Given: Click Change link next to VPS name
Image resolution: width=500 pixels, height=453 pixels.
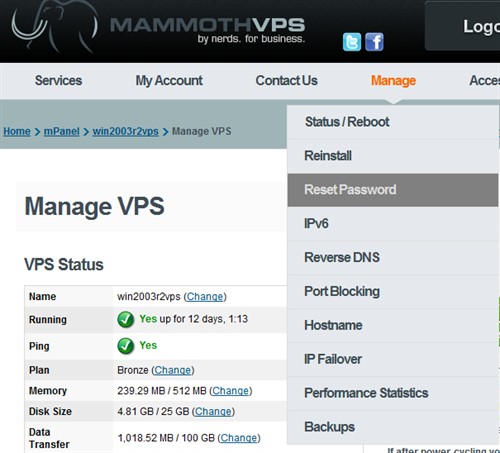Looking at the screenshot, I should point(205,296).
